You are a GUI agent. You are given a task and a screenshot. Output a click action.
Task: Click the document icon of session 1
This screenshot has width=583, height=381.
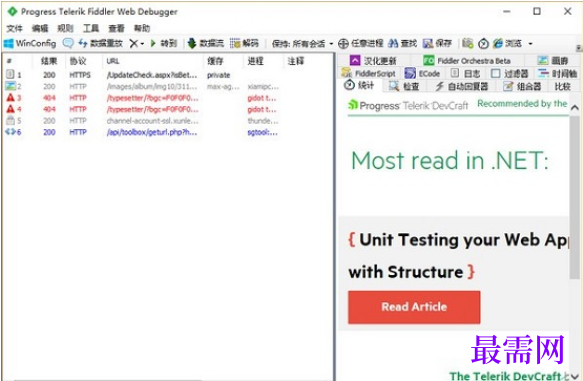(10, 74)
